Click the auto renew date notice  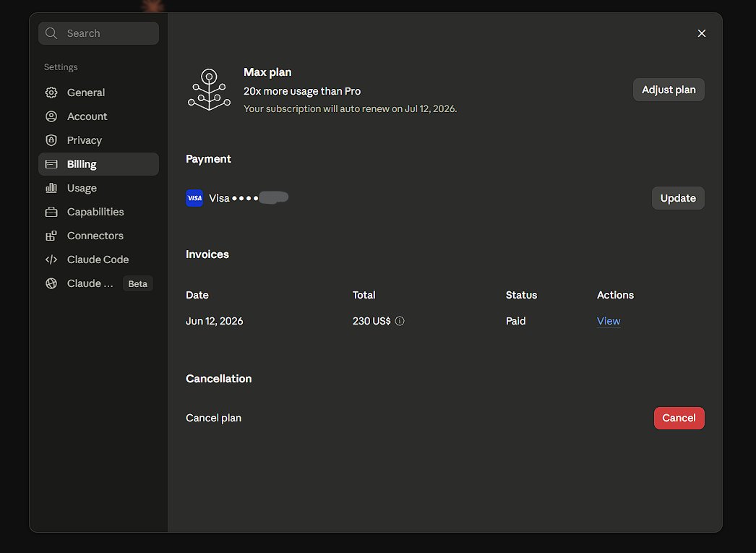pos(350,109)
